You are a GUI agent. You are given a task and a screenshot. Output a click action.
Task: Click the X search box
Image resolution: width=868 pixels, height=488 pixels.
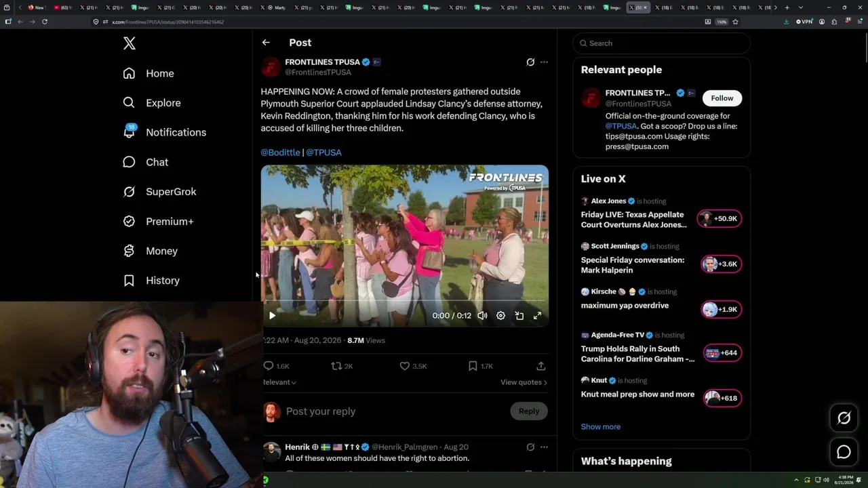coord(661,43)
